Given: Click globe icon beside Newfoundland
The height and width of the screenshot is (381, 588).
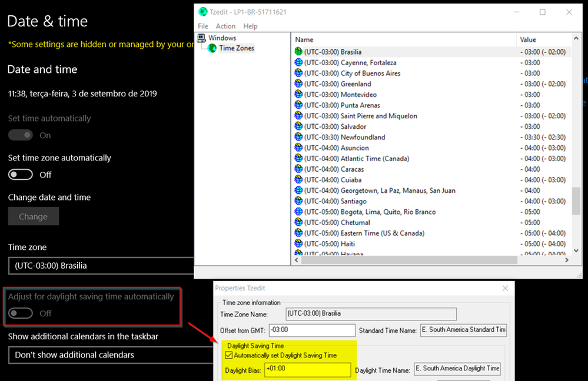Looking at the screenshot, I should click(298, 137).
